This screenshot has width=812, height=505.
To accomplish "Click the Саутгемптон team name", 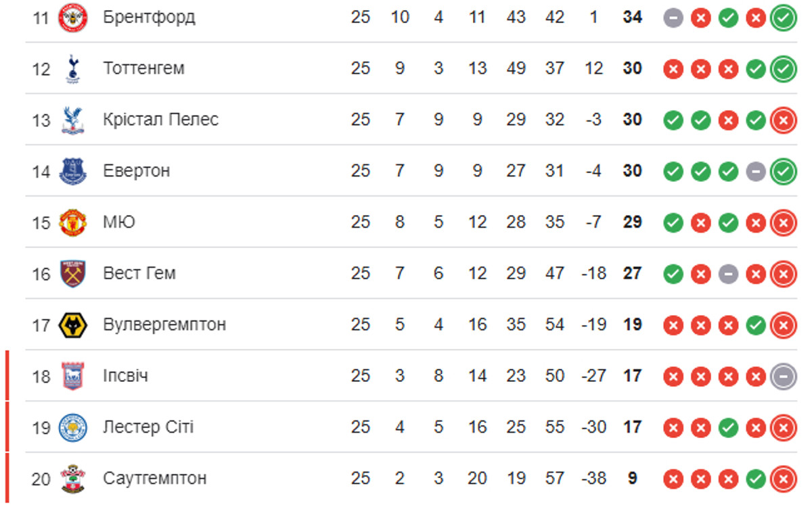I will (154, 479).
